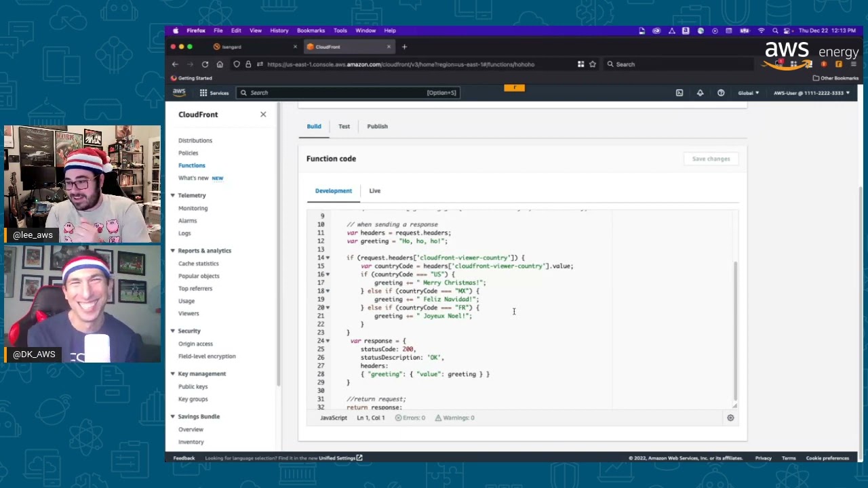Open Wi-Fi status menu

(x=761, y=30)
